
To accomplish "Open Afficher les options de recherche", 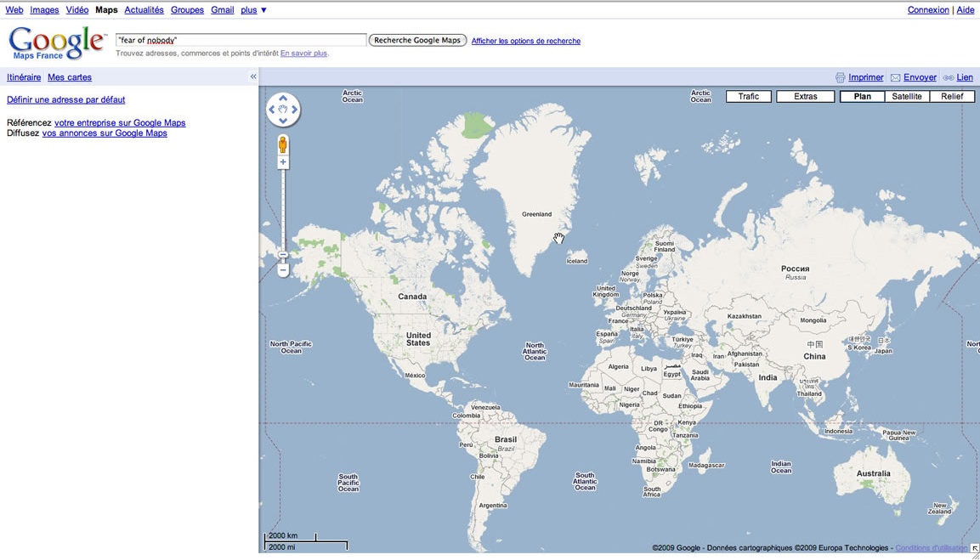I will coord(525,42).
